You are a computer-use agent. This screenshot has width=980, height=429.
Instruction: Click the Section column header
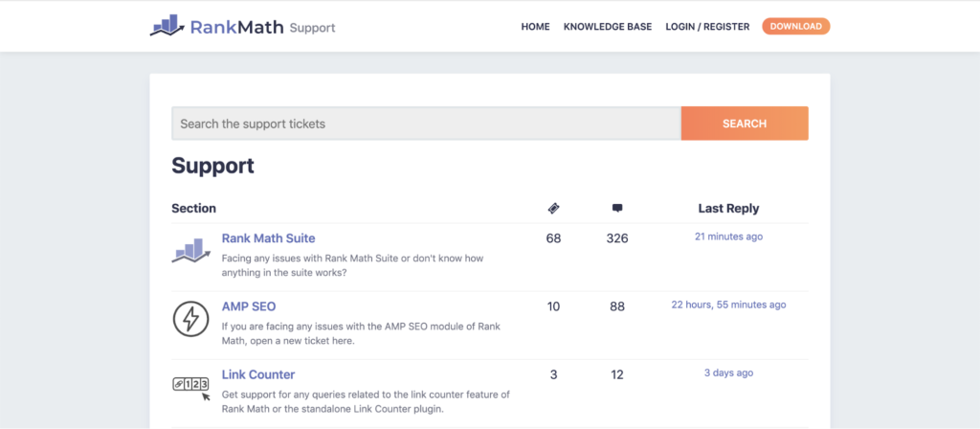click(x=193, y=208)
